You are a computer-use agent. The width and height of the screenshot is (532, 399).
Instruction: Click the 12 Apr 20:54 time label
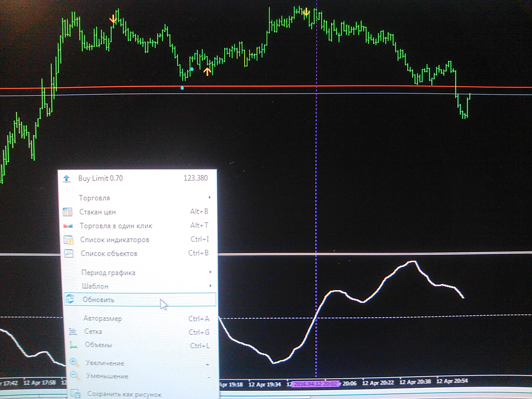pyautogui.click(x=452, y=381)
